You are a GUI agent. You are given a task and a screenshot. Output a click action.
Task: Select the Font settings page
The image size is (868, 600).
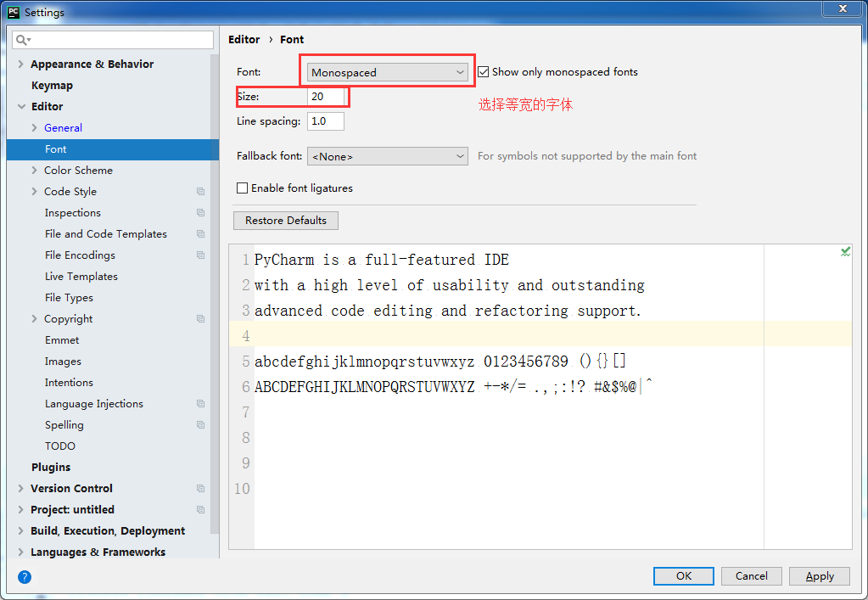click(x=113, y=149)
